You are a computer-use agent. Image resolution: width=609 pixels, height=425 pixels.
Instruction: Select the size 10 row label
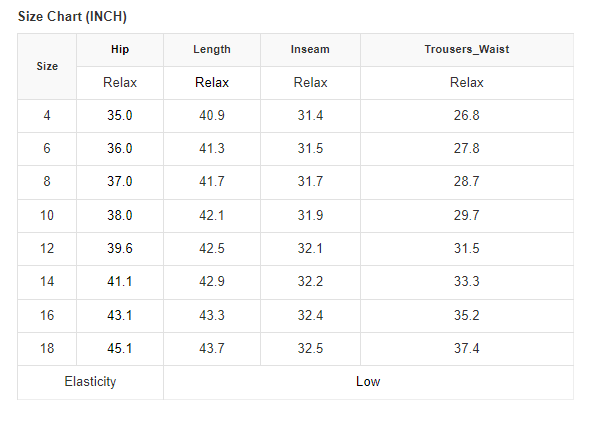tap(47, 215)
